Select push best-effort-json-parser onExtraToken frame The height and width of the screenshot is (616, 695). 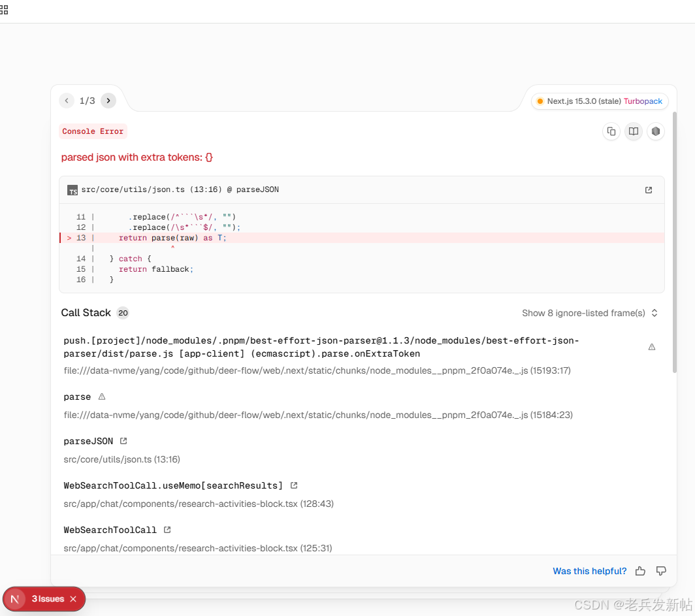[321, 347]
